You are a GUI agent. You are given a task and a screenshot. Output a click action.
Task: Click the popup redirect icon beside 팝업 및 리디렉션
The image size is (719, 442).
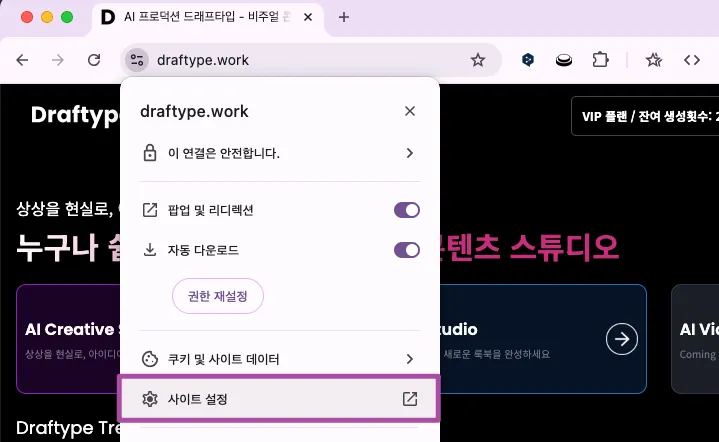point(150,210)
